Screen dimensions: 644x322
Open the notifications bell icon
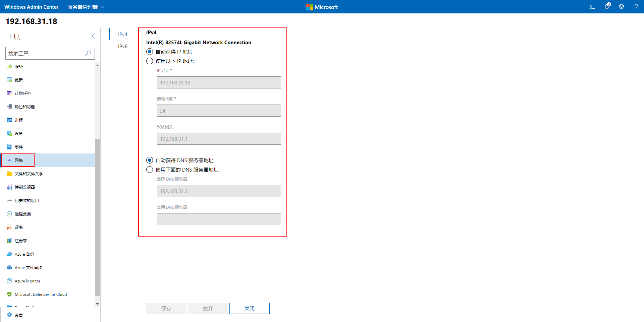(607, 6)
